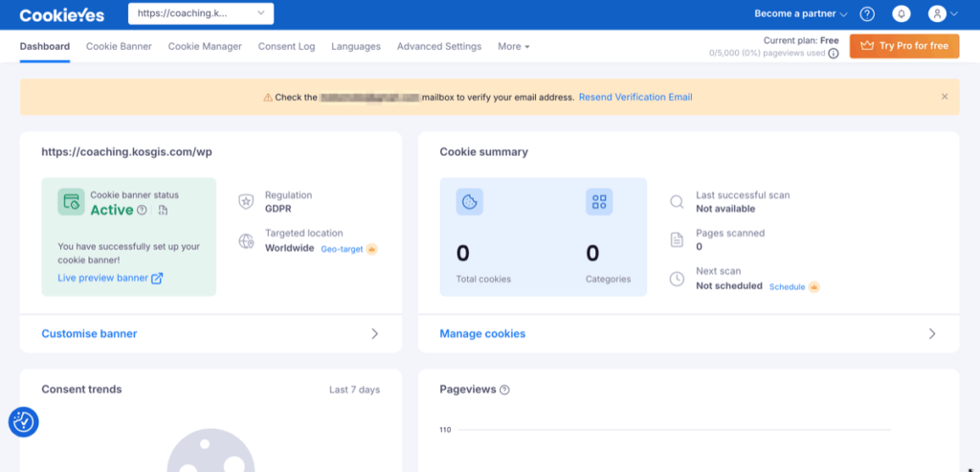Click the Consent trends heading

(82, 390)
